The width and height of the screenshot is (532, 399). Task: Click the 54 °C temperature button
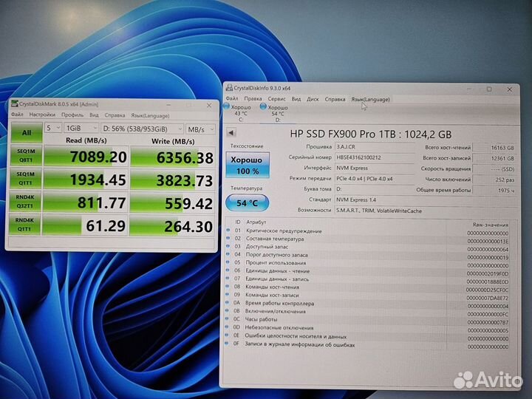(247, 203)
